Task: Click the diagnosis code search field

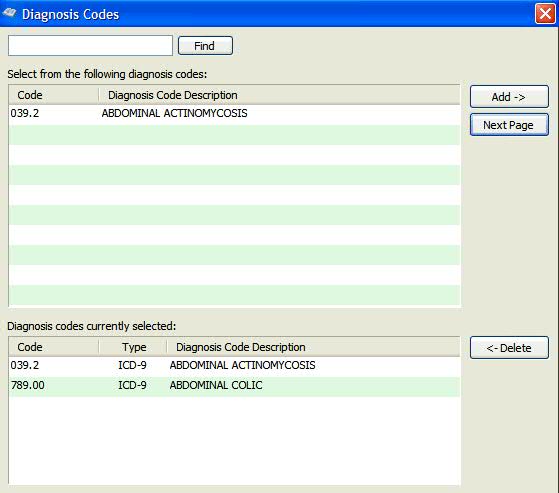Action: tap(90, 45)
